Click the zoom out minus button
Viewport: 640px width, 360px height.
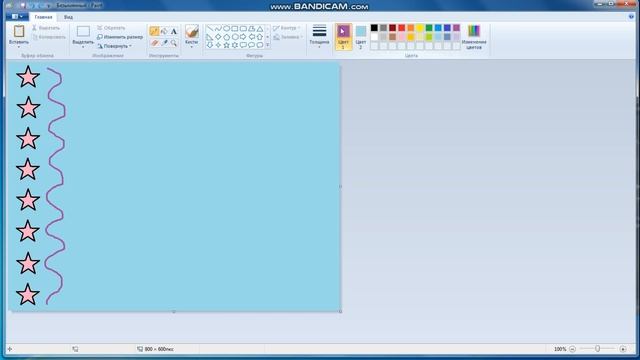coord(572,349)
